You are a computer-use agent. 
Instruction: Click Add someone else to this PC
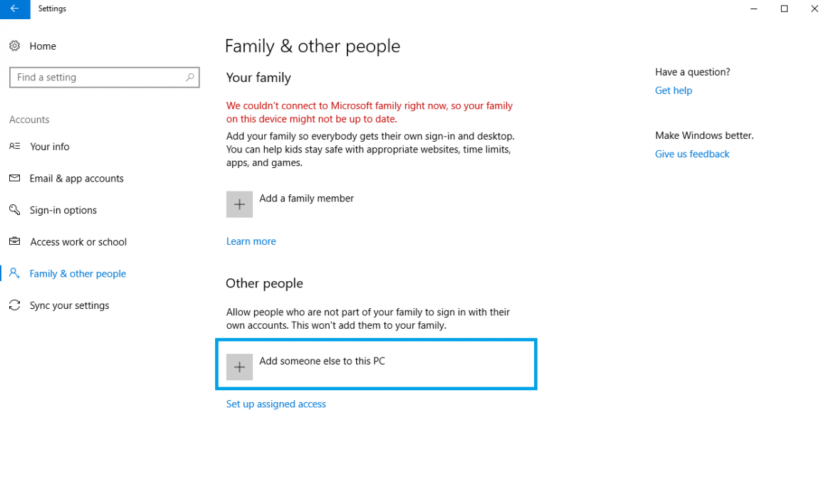pyautogui.click(x=322, y=361)
